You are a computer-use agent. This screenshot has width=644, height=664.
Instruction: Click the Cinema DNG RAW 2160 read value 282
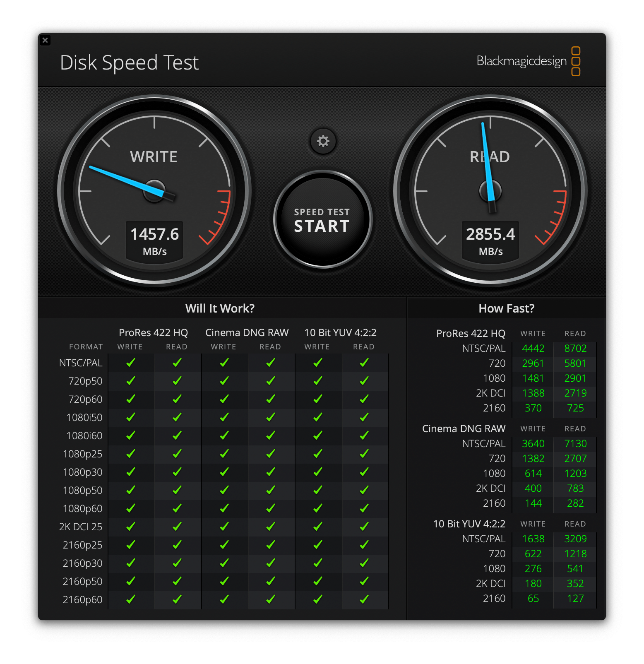tap(575, 503)
